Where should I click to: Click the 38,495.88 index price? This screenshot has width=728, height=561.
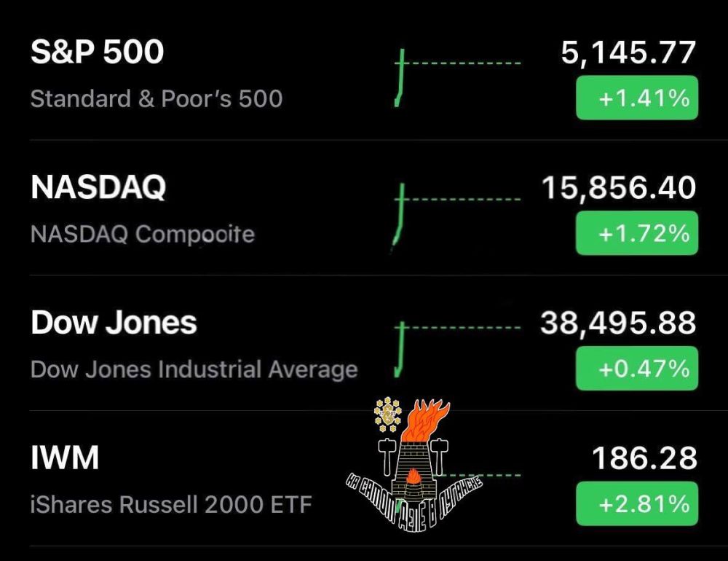pyautogui.click(x=618, y=323)
